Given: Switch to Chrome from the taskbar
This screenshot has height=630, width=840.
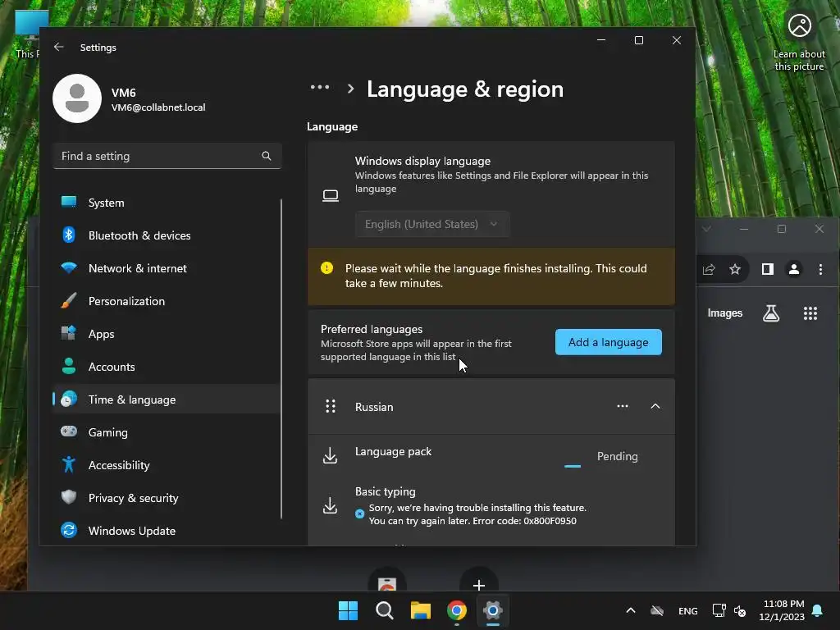Looking at the screenshot, I should (457, 610).
